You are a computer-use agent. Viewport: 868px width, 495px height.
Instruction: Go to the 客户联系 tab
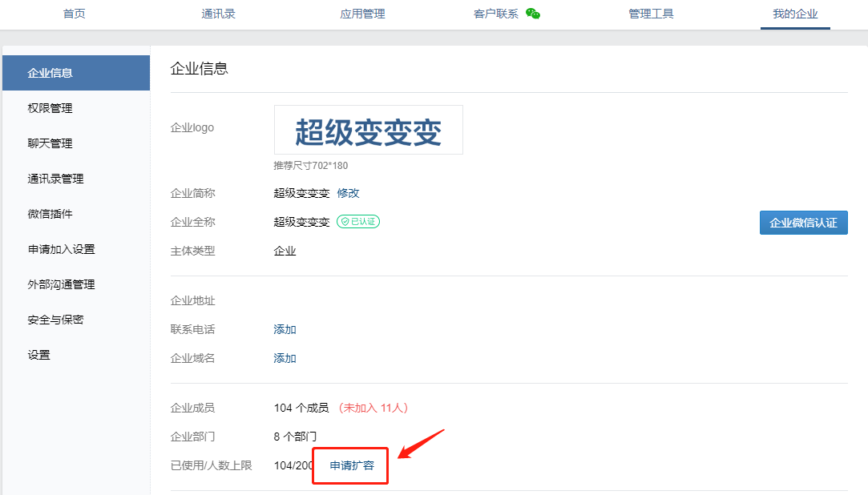pyautogui.click(x=496, y=14)
